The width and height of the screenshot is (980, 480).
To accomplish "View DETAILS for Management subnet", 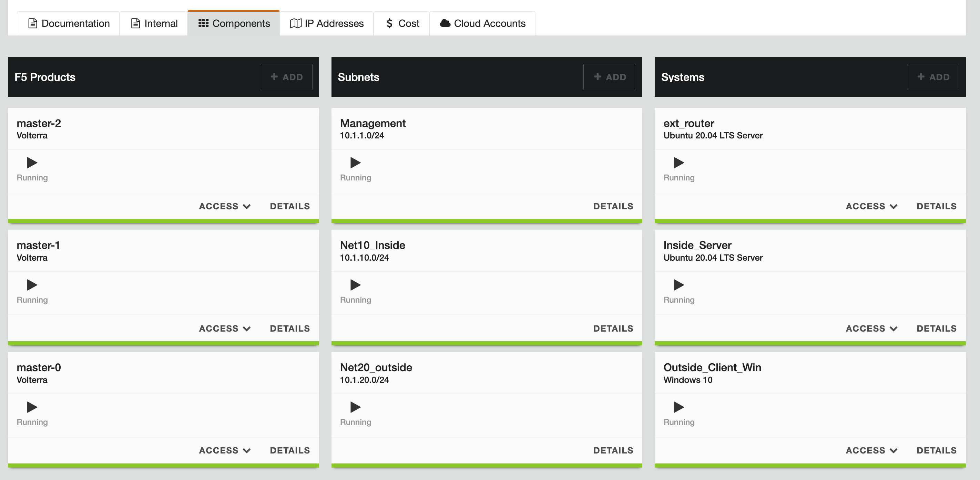I will click(x=613, y=206).
